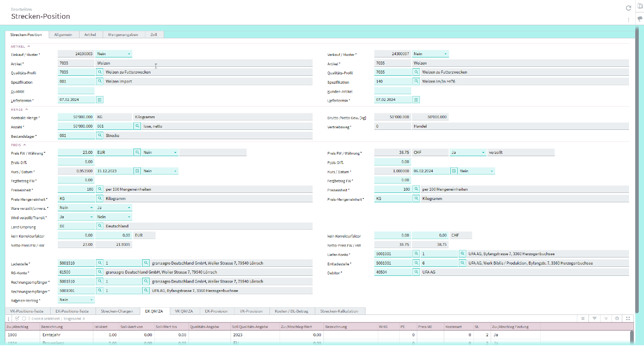Switch to the Mengenangaben tab

pos(123,35)
